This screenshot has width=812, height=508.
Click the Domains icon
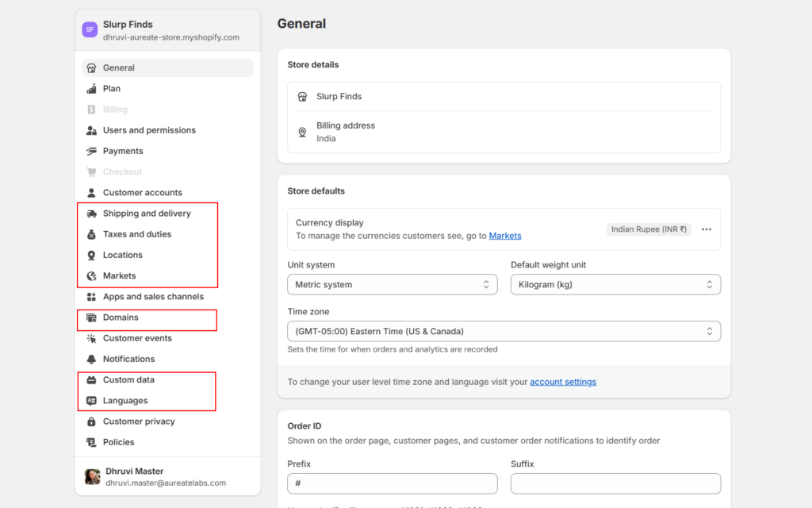coord(92,317)
